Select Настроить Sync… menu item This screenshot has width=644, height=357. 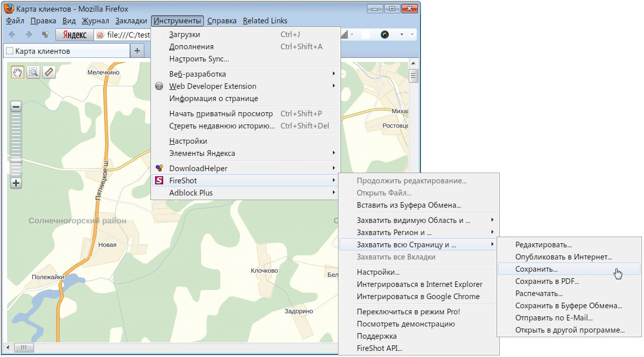(x=246, y=59)
